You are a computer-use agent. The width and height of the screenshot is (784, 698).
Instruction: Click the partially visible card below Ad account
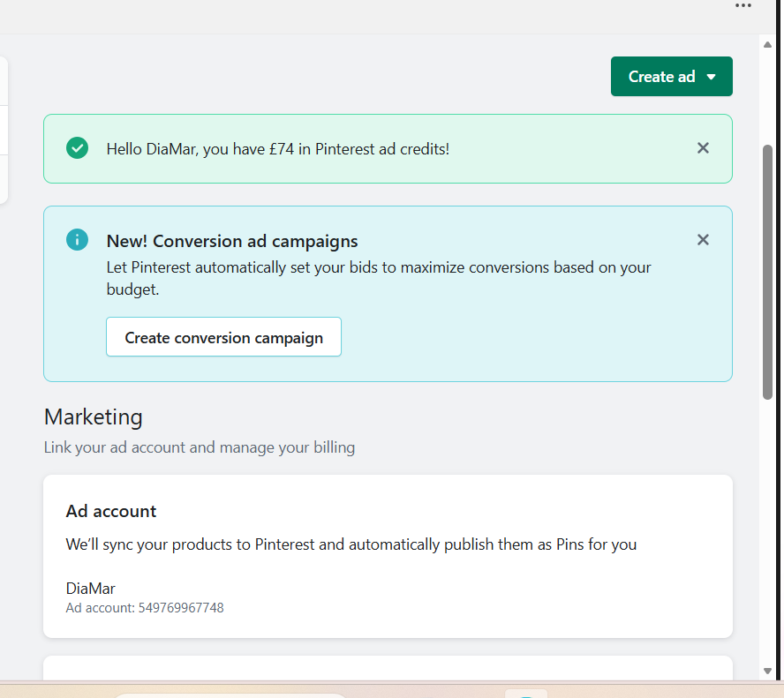(388, 668)
